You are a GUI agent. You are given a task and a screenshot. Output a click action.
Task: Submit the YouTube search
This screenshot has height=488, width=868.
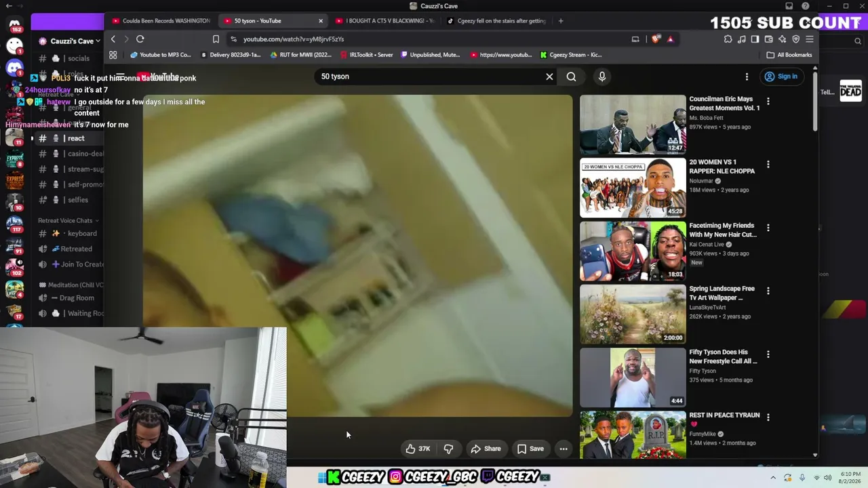(571, 77)
